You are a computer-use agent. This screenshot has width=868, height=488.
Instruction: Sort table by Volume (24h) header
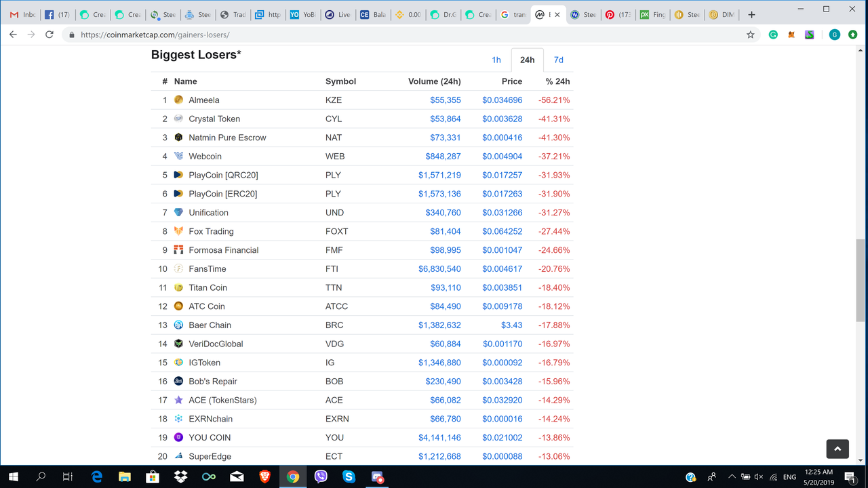pyautogui.click(x=434, y=81)
